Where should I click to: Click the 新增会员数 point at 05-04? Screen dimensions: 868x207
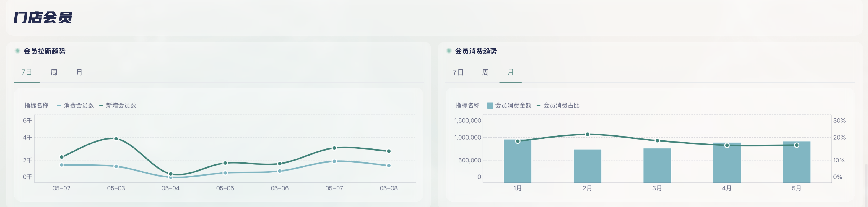(x=170, y=174)
